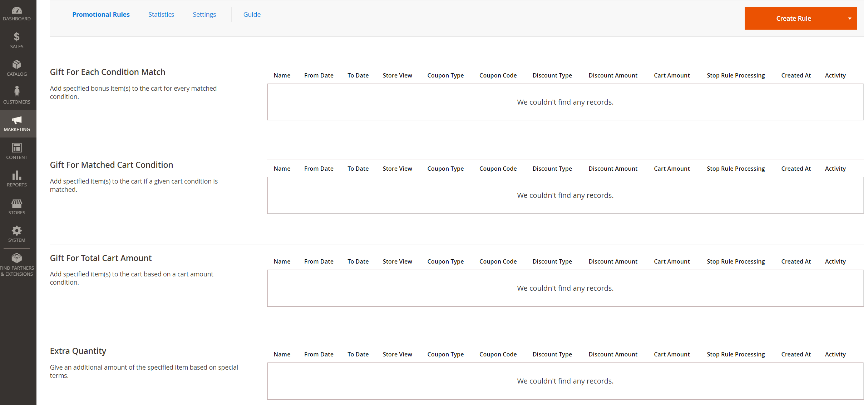Click Coupon Type header in Extra Quantity table

pyautogui.click(x=445, y=354)
